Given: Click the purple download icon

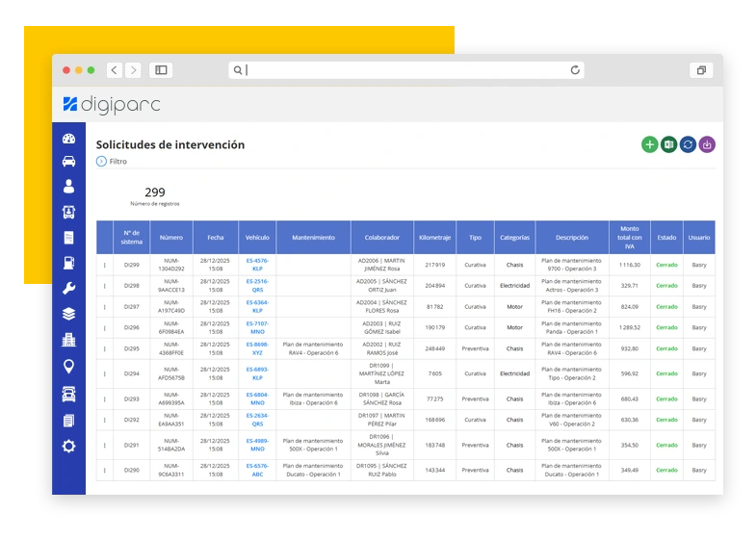Looking at the screenshot, I should click(707, 144).
